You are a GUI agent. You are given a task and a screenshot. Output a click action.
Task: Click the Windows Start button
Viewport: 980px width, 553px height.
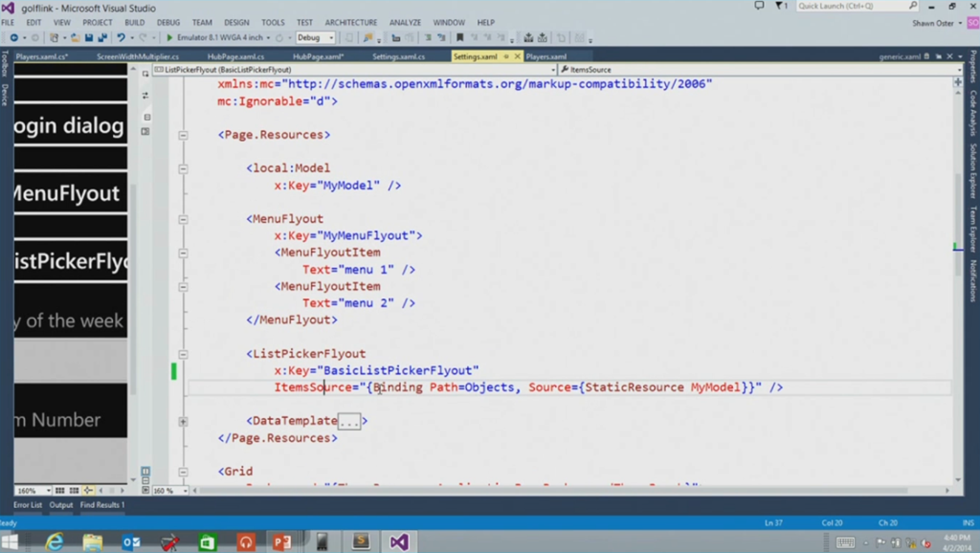click(x=10, y=542)
